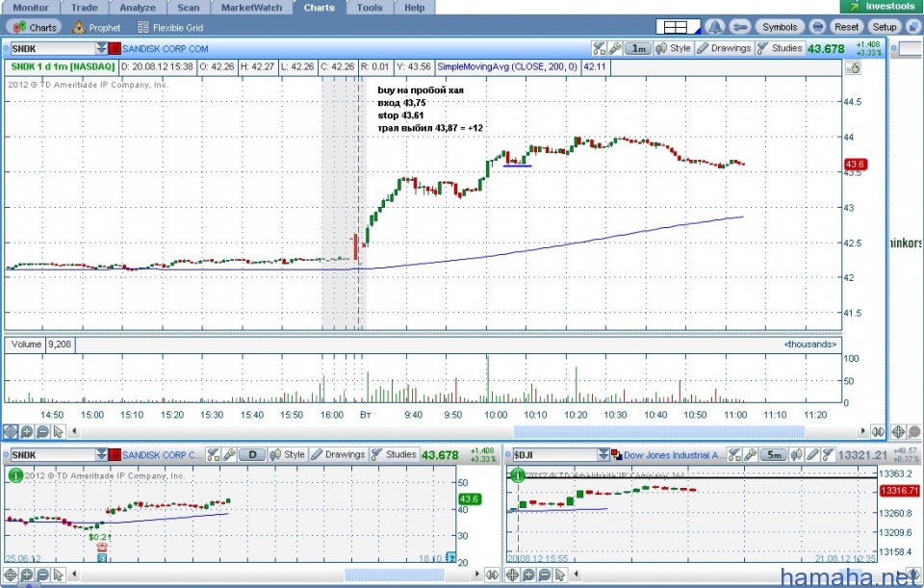Open main chart Studies menu

pyautogui.click(x=780, y=48)
